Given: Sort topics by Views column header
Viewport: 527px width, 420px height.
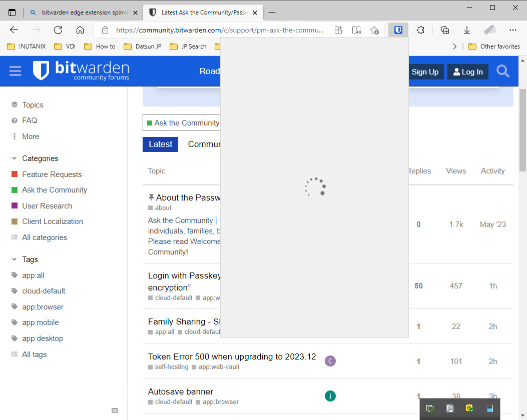Looking at the screenshot, I should [x=456, y=171].
